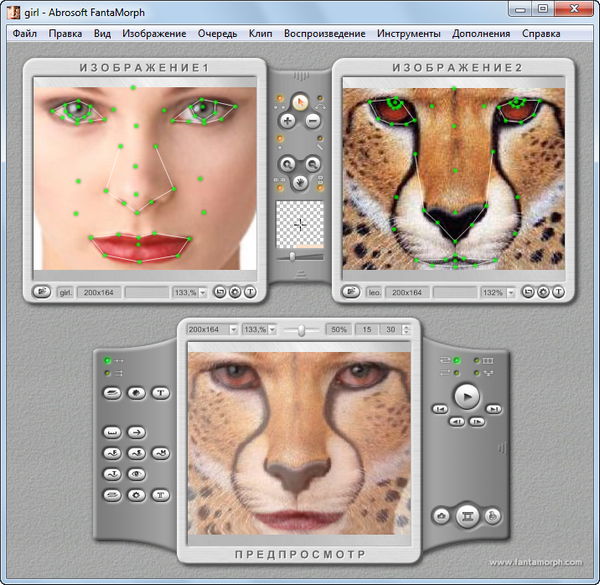This screenshot has height=585, width=600.
Task: Toggle the LED beside the tree-structure icon in the playback panel
Action: pos(477,372)
